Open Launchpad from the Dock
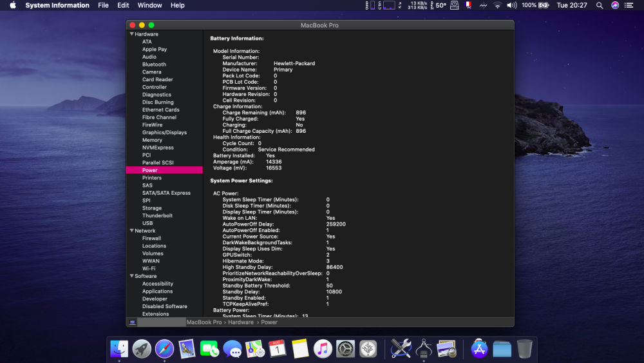644x363 pixels. pyautogui.click(x=142, y=349)
